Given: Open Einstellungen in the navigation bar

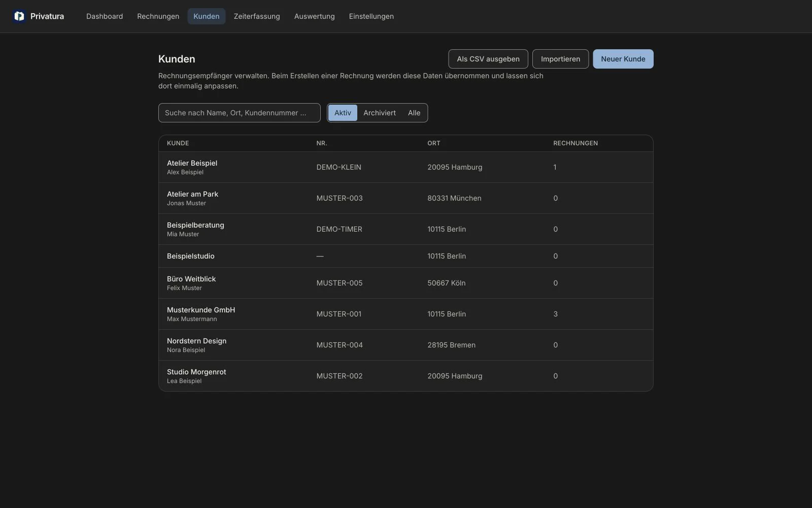Looking at the screenshot, I should pyautogui.click(x=371, y=16).
